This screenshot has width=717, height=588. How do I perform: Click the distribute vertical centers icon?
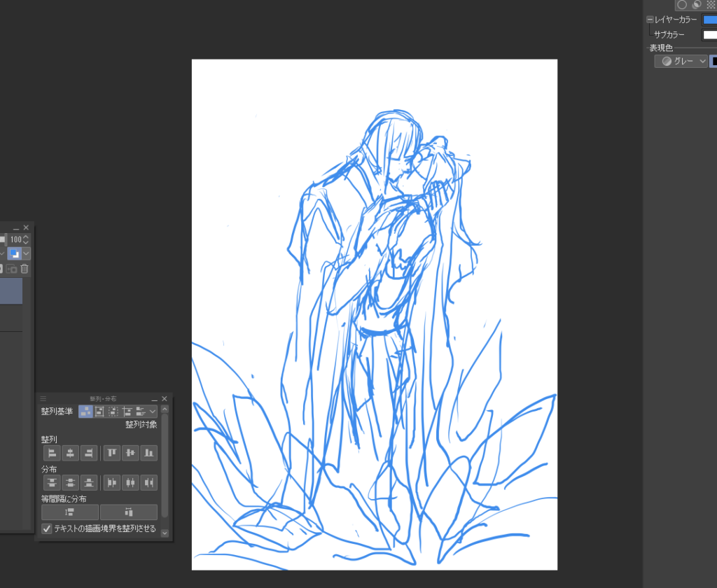70,482
